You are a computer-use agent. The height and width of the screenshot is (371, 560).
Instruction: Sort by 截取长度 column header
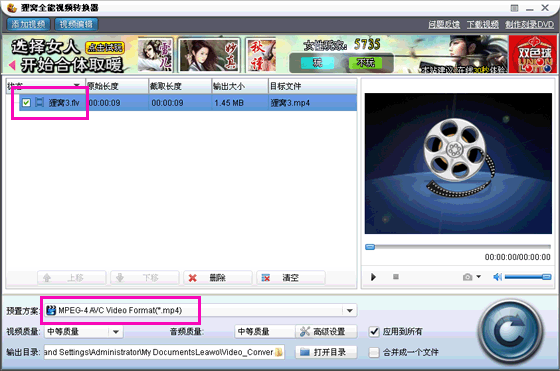(x=180, y=86)
